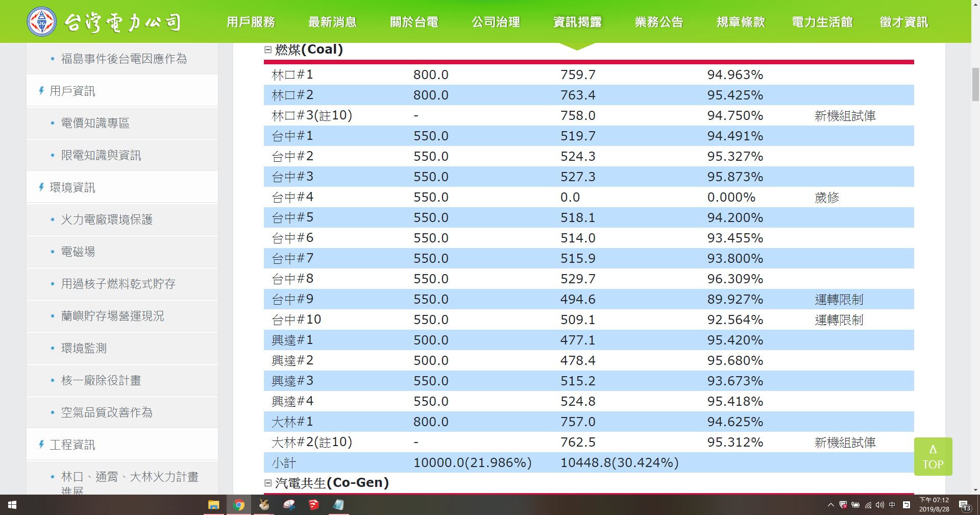This screenshot has width=980, height=515.
Task: Click the 10000.0(21.986%) subtotal value
Action: [473, 462]
